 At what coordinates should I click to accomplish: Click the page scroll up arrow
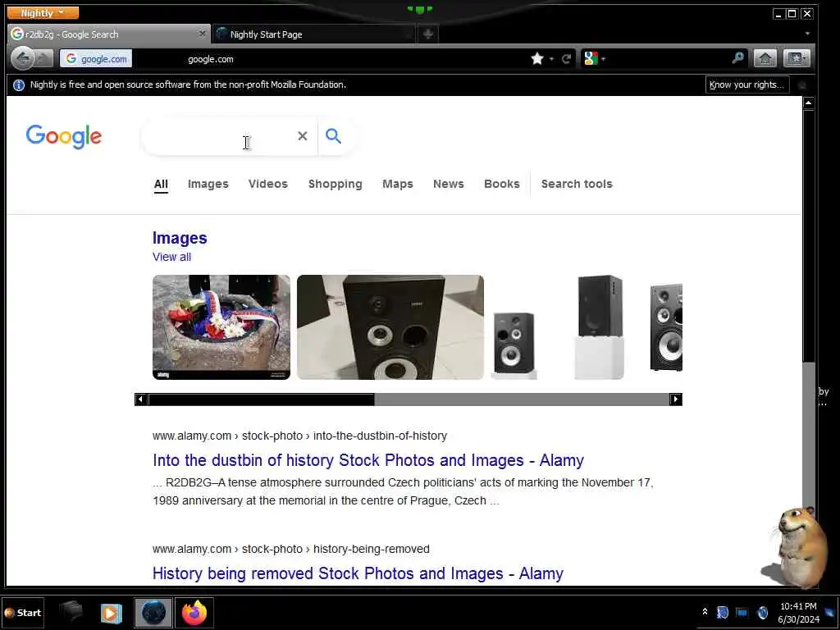click(x=808, y=103)
